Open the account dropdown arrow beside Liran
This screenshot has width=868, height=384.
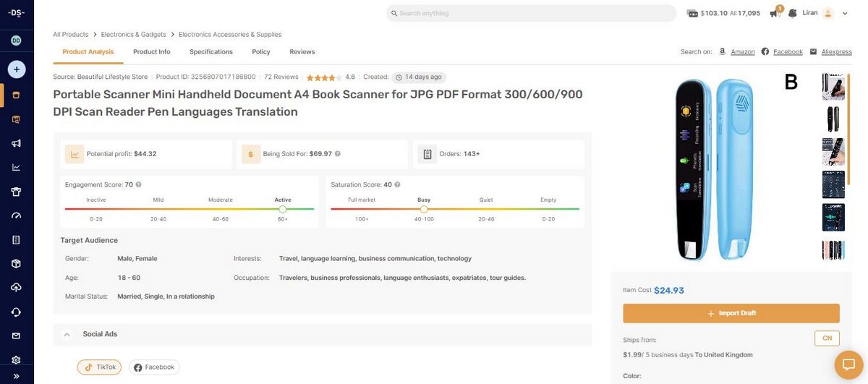(x=845, y=13)
